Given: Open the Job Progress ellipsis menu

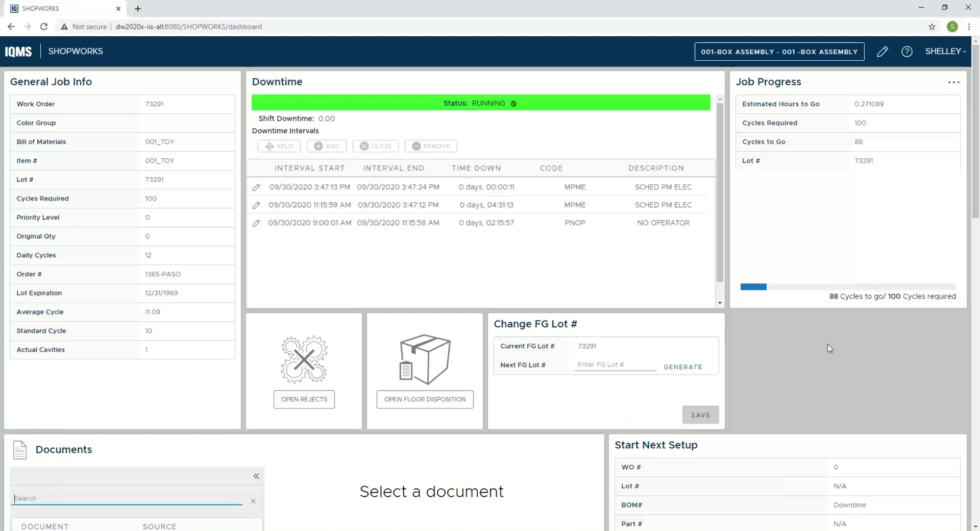Looking at the screenshot, I should click(954, 82).
